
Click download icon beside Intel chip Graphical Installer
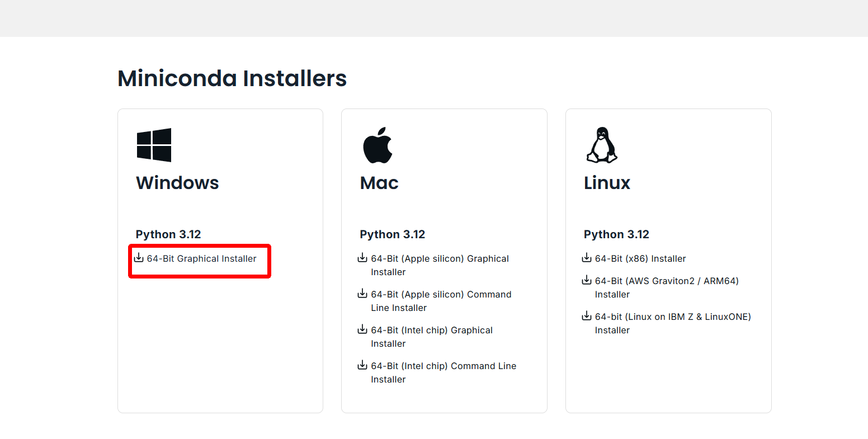click(362, 329)
